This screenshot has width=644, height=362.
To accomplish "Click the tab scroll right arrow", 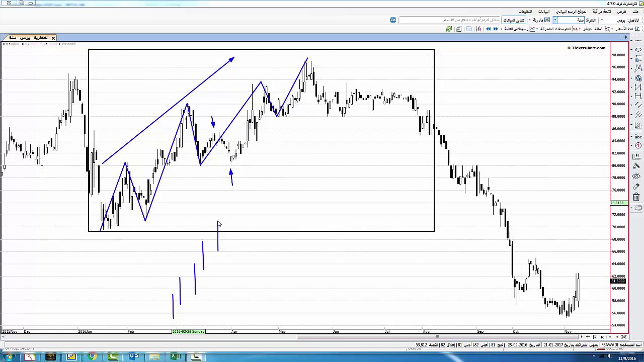I will point(626,38).
